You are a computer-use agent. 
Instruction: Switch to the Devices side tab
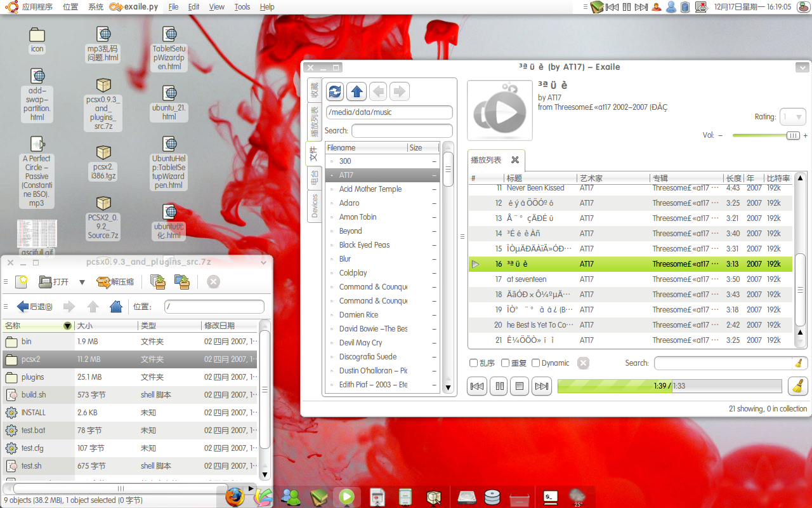pyautogui.click(x=314, y=207)
